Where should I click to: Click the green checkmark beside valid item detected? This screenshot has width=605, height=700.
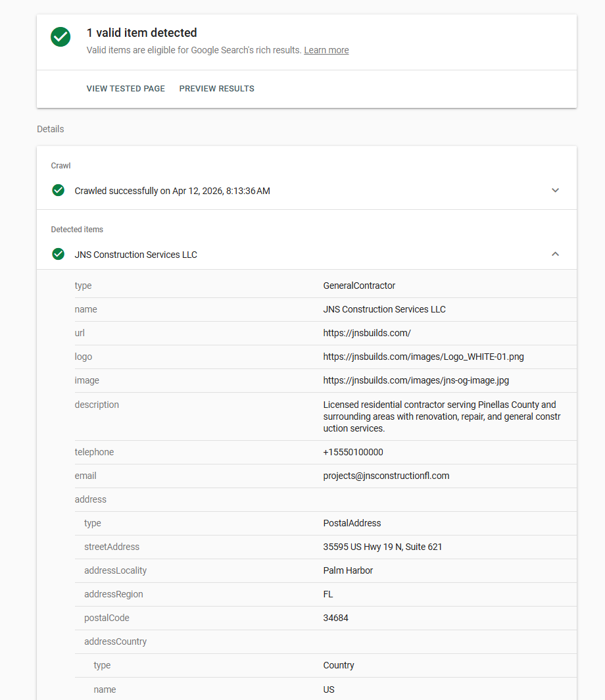pyautogui.click(x=60, y=37)
